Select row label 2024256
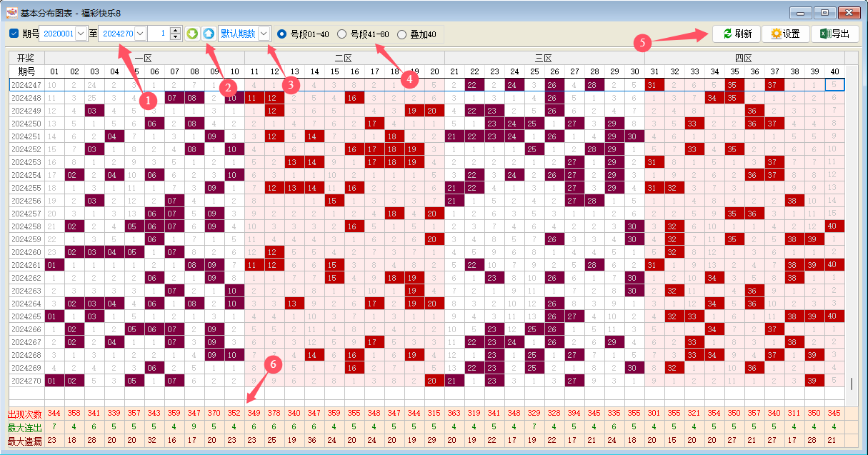Screen dimensions: 868x455 [x=26, y=200]
